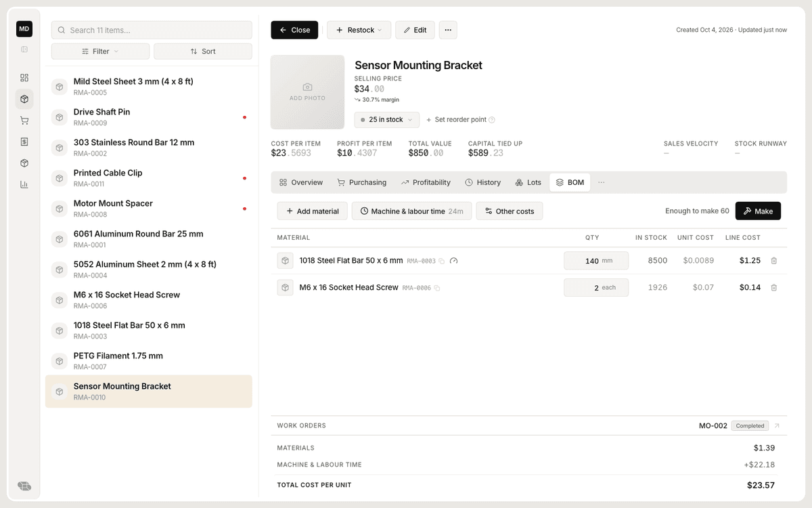The image size is (812, 508).
Task: Select Drive Shaft Pin in the item list
Action: coord(149,117)
